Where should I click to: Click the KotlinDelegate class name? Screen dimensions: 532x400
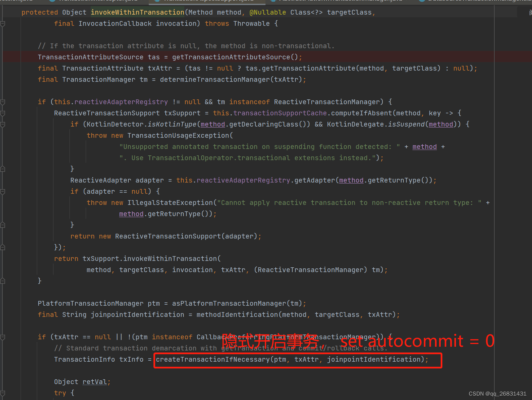[355, 125]
